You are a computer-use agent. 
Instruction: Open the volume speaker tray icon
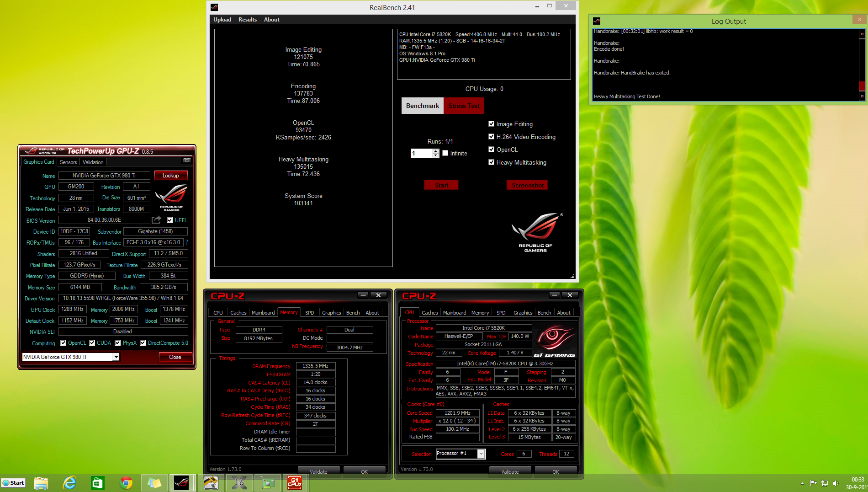point(836,483)
